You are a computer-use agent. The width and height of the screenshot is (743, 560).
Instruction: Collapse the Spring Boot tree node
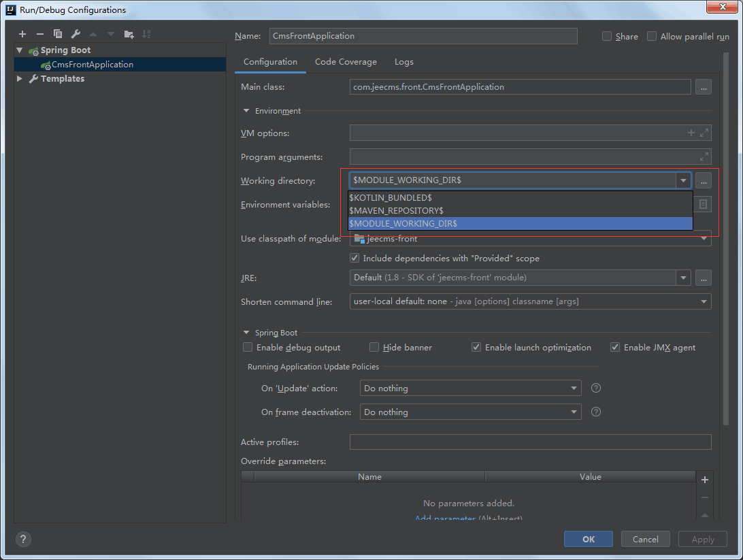20,50
